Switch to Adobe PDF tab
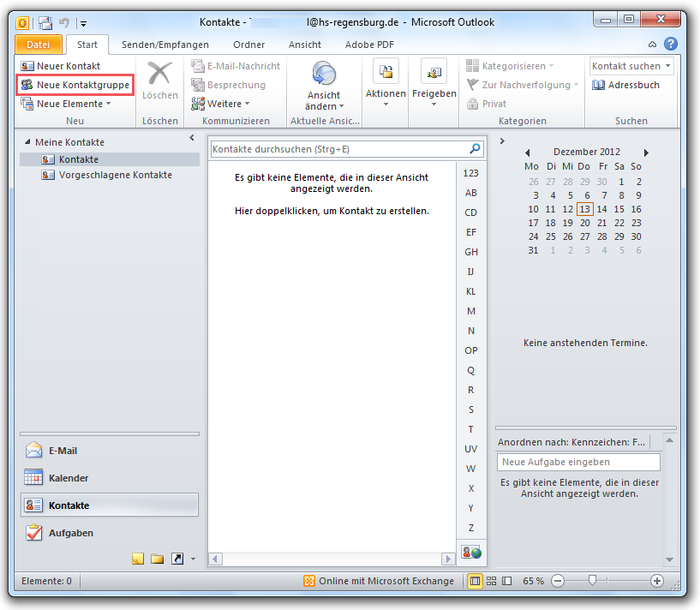The width and height of the screenshot is (700, 610). (x=369, y=45)
